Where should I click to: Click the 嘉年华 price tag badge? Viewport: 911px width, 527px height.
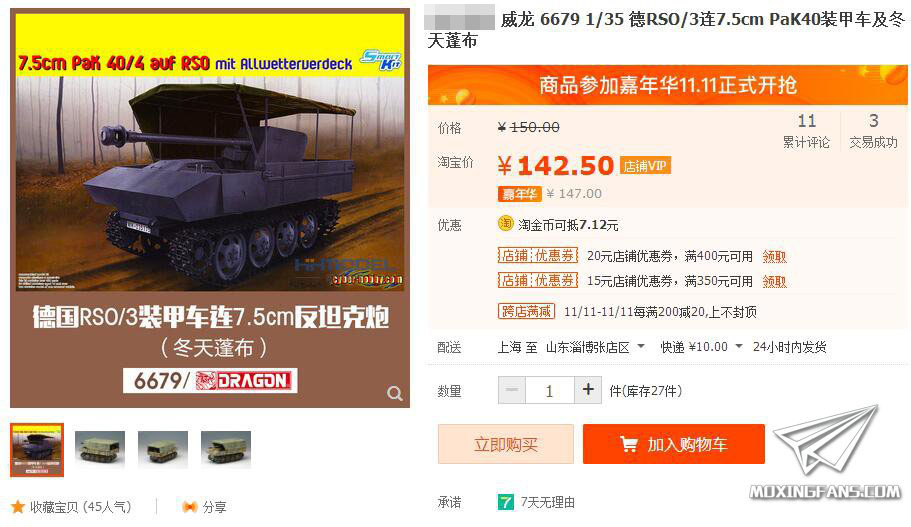(x=519, y=193)
